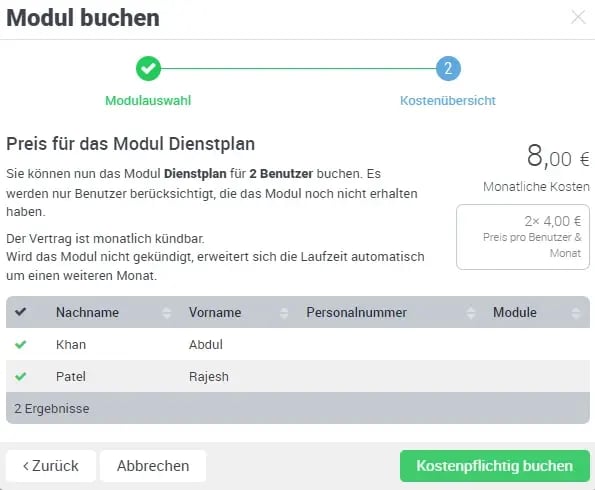Screen dimensions: 595x490
Task: Sort table by Module arrows
Action: point(576,313)
